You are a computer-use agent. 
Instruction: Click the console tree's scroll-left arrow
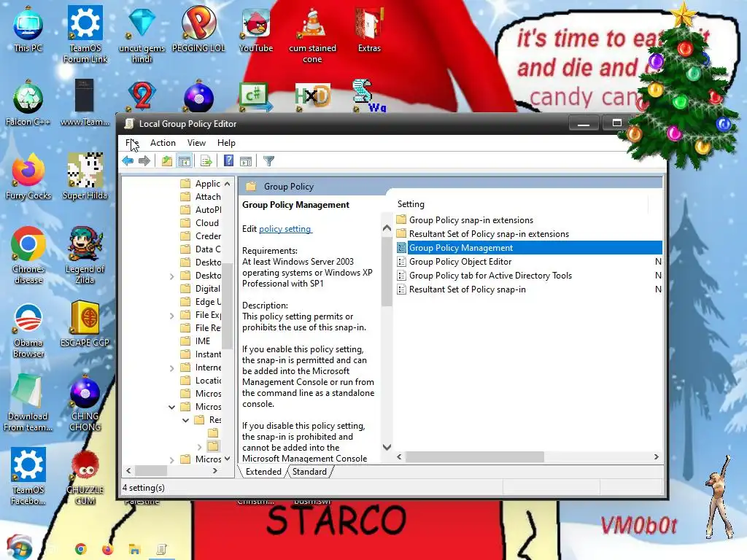click(128, 470)
